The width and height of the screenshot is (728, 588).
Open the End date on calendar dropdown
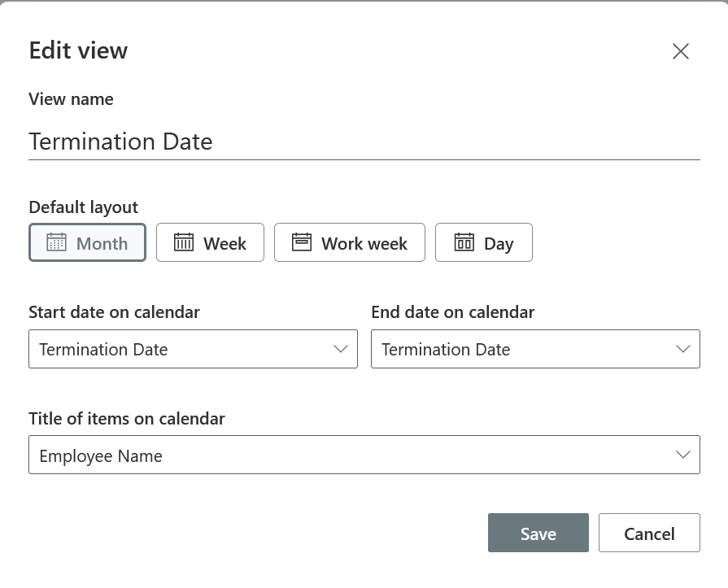pos(535,348)
